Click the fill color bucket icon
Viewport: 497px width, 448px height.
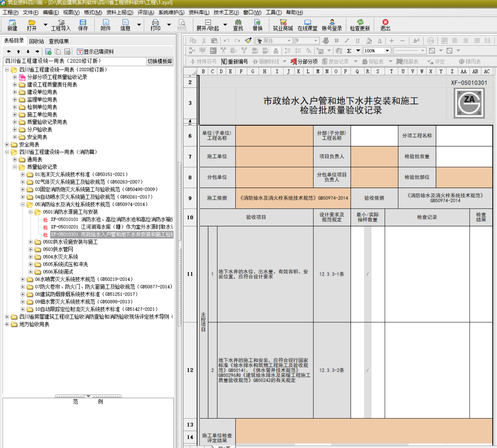369,41
